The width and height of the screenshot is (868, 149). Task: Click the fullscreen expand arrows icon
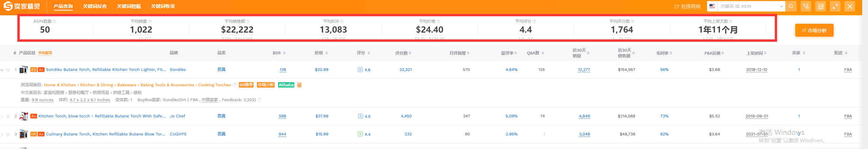pyautogui.click(x=835, y=6)
